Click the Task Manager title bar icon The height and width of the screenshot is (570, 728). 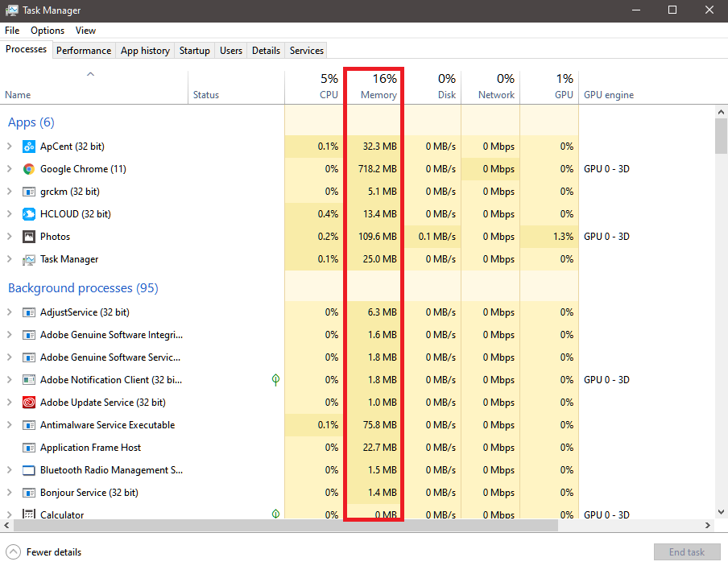coord(11,10)
